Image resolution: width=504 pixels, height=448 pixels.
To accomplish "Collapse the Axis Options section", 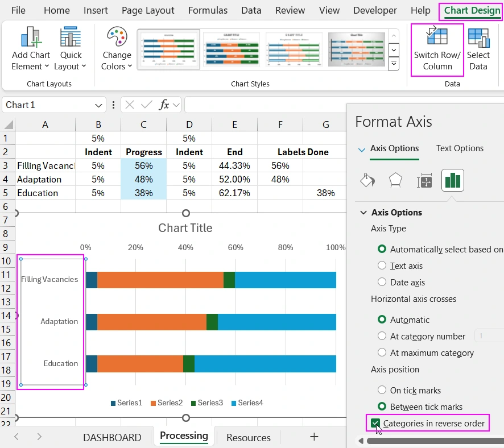I will click(x=363, y=212).
